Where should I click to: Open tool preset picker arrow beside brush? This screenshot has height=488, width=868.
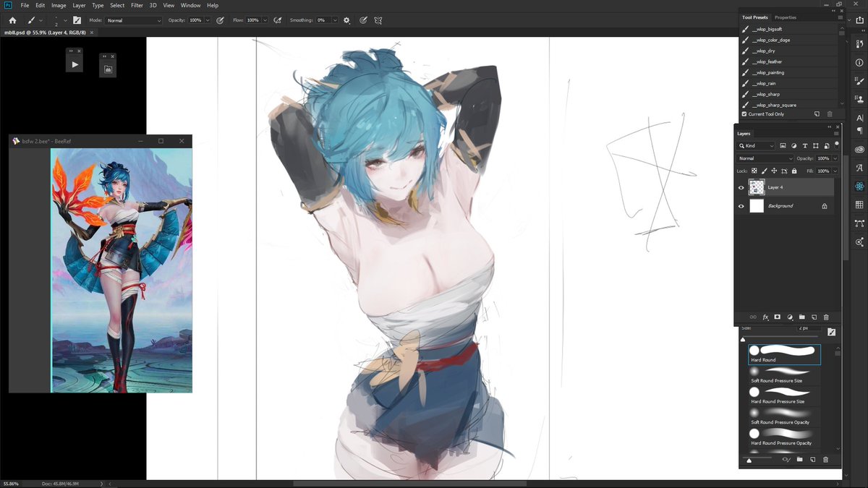pos(41,20)
